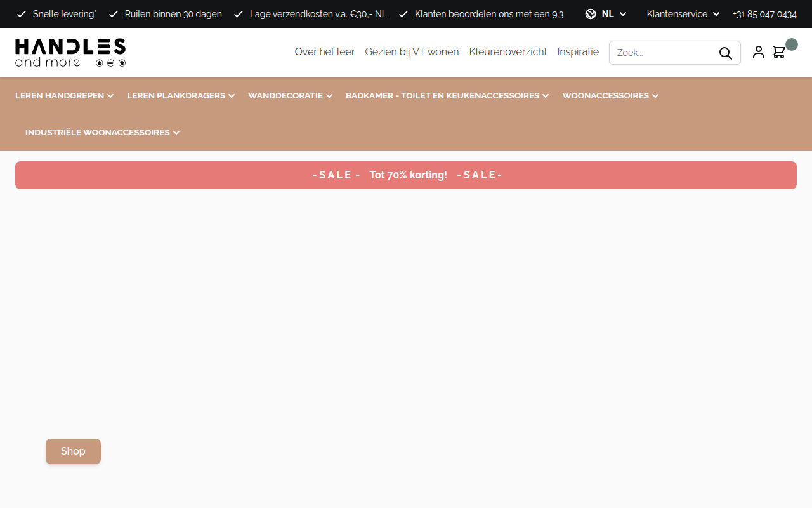The image size is (812, 508).
Task: Click 'Ruilen binnen 30 dagen' text
Action: (x=173, y=14)
